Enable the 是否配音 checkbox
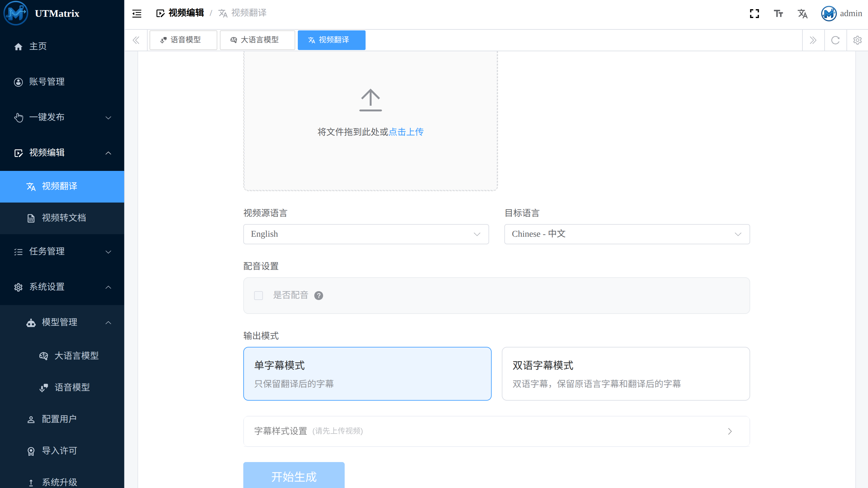This screenshot has width=868, height=488. pos(258,296)
